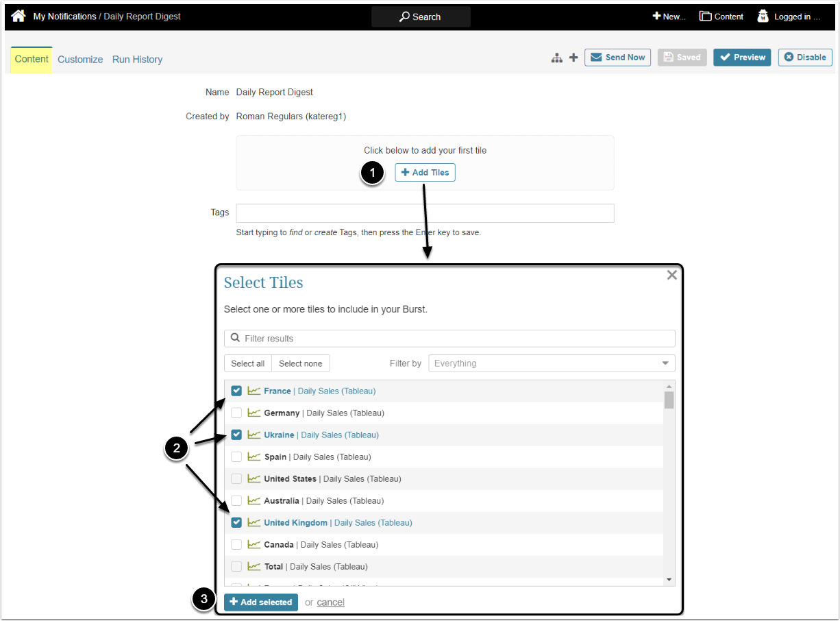Click the plus icon beside Send Now
The height and width of the screenshot is (621, 840).
click(x=573, y=58)
